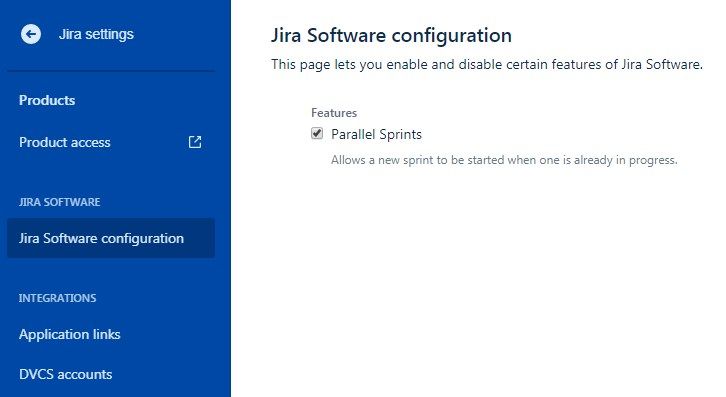Open Product access in sidebar
The height and width of the screenshot is (397, 726).
click(x=65, y=142)
